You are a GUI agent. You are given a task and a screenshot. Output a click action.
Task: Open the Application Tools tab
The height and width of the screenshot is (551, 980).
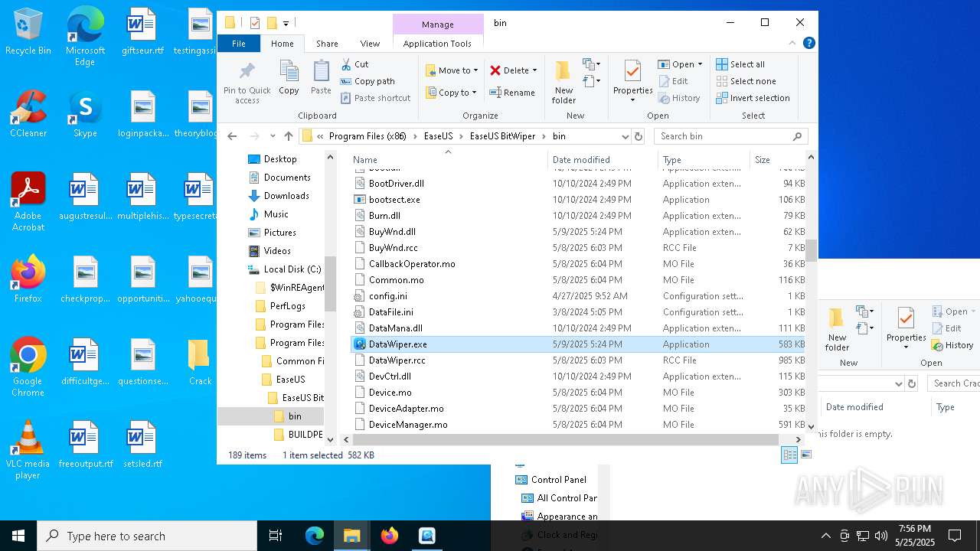(x=437, y=44)
